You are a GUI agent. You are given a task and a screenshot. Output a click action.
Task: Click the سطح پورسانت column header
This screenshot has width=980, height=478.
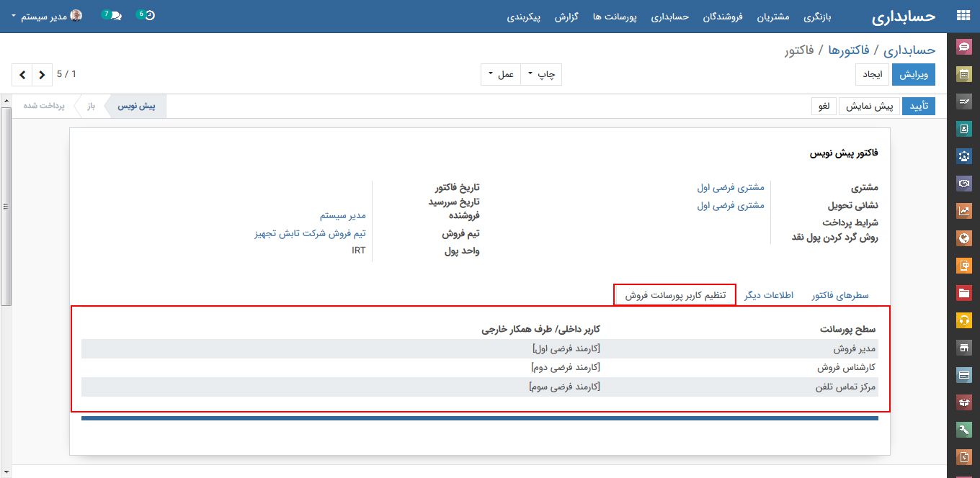point(847,330)
